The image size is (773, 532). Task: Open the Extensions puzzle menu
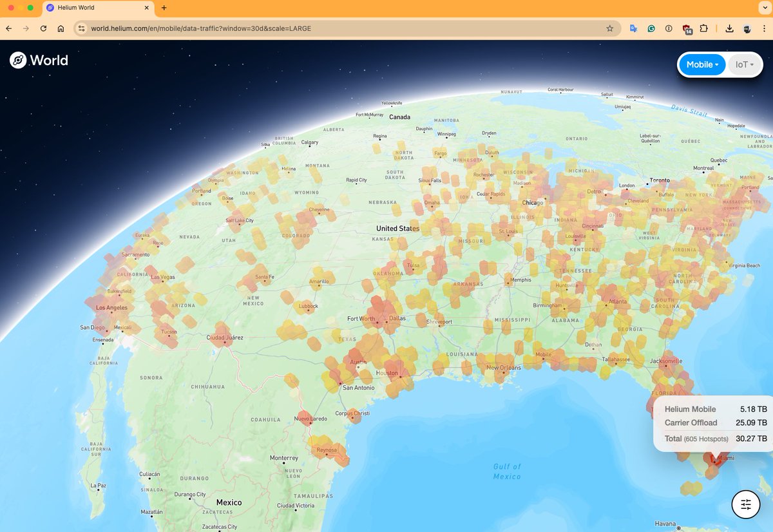pyautogui.click(x=703, y=28)
